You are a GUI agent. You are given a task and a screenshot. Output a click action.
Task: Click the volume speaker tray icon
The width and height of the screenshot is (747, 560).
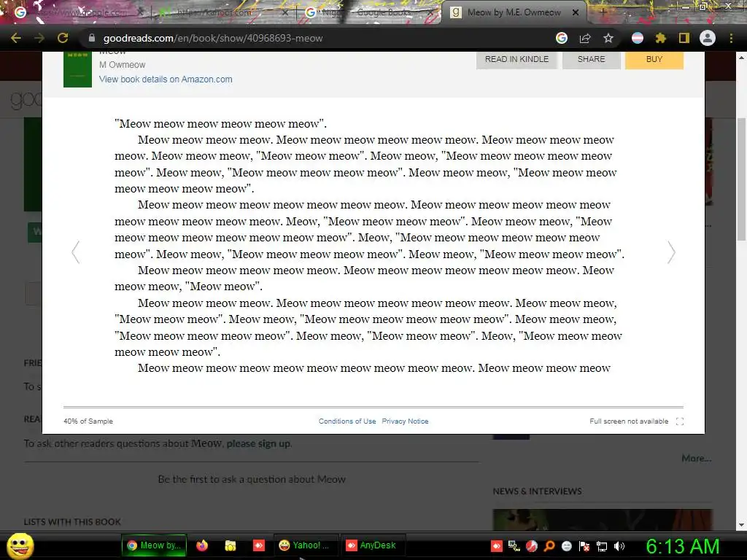coord(619,546)
